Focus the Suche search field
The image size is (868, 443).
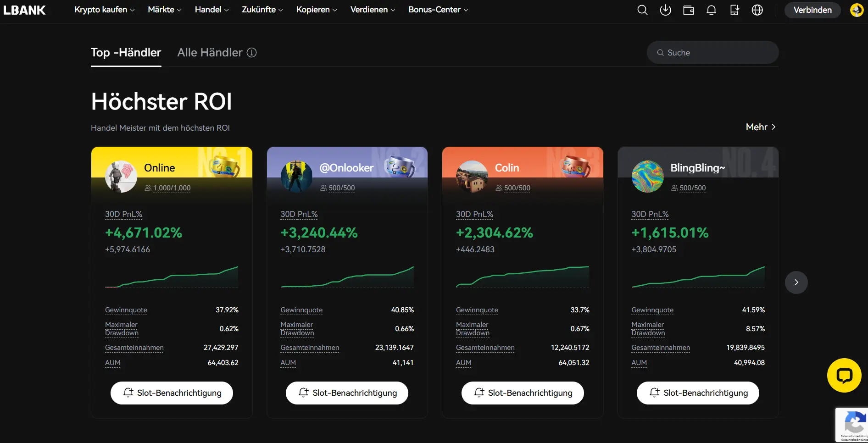712,53
